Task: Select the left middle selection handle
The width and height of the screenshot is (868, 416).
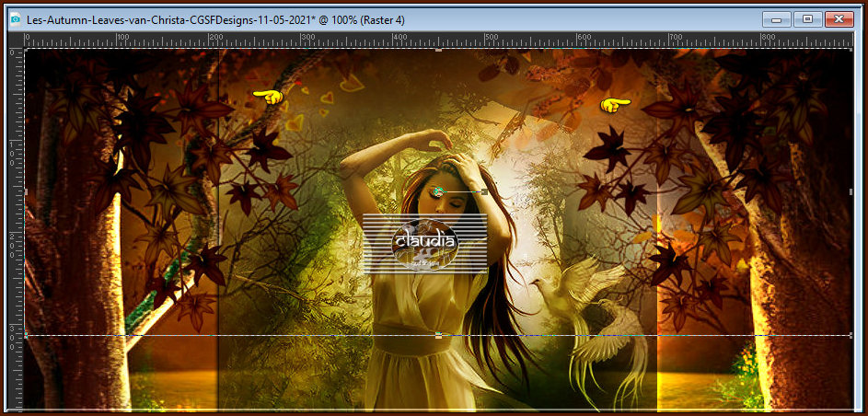Action: (26, 191)
